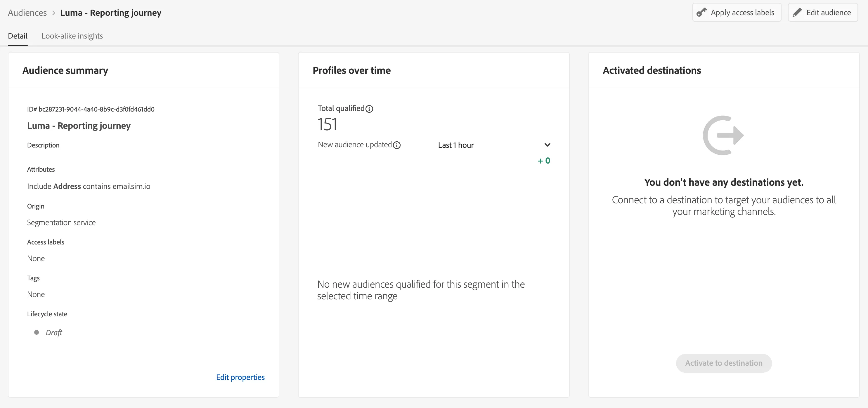
Task: Click the Lifecycle state label
Action: [x=47, y=314]
